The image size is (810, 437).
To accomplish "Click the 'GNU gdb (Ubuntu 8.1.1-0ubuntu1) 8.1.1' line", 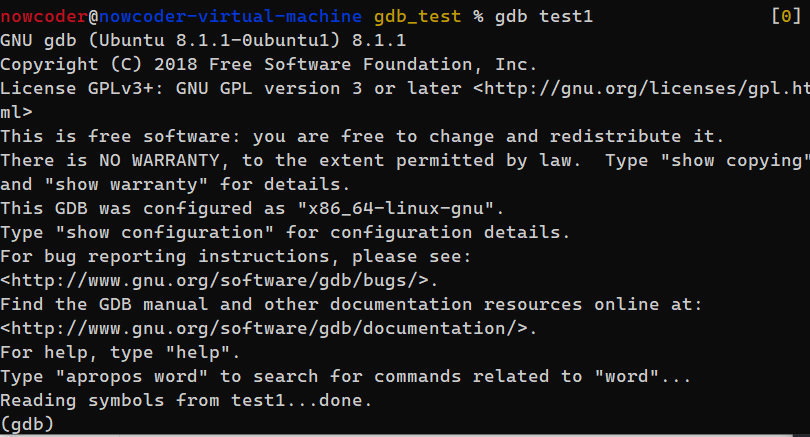I will [203, 40].
